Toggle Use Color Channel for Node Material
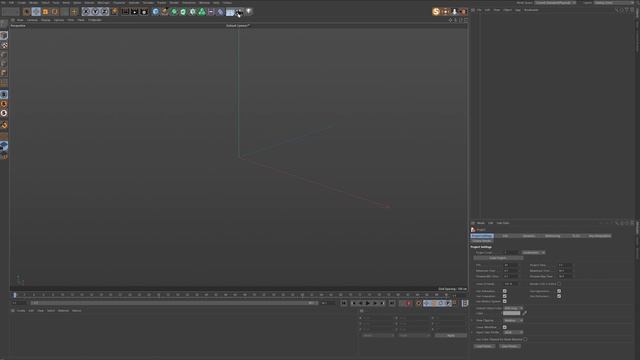Viewport: 640px width, 360px height. tap(525, 339)
